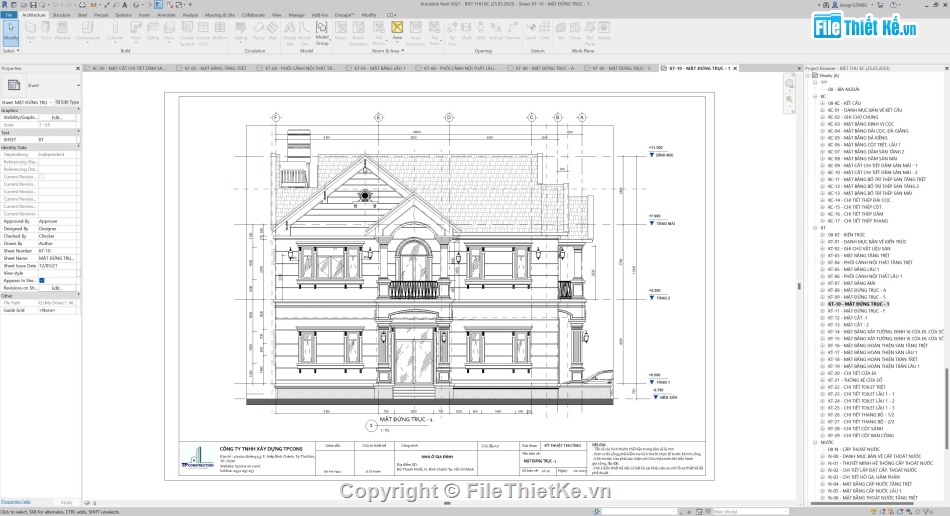950x516 pixels.
Task: Select the Column tool
Action: (115, 31)
